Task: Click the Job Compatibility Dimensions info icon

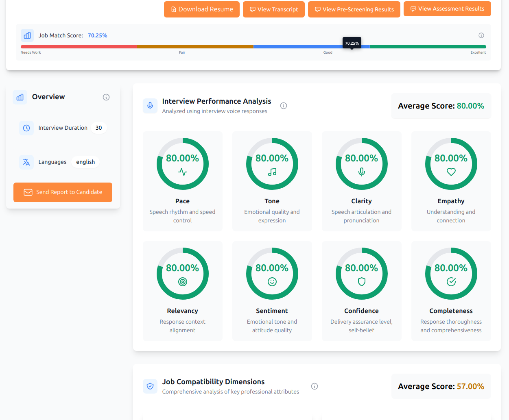Action: pos(314,386)
